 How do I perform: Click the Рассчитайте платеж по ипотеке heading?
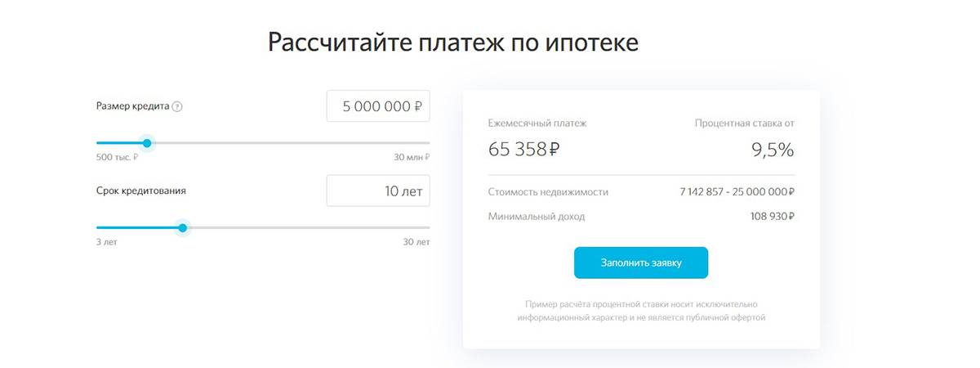click(453, 43)
